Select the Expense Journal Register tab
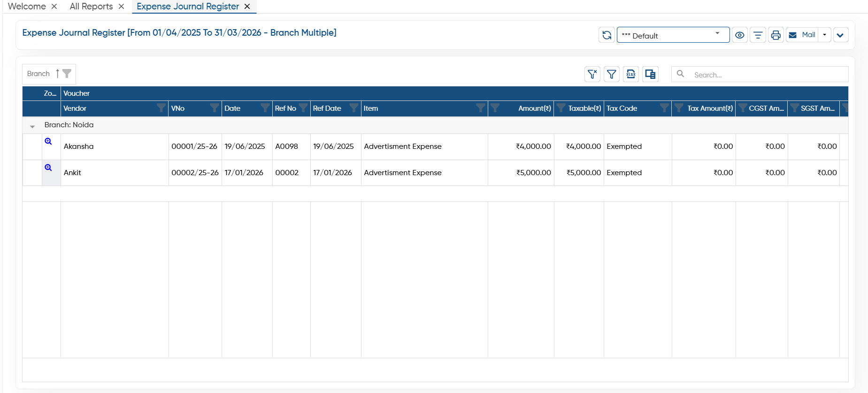The image size is (868, 393). click(x=188, y=7)
